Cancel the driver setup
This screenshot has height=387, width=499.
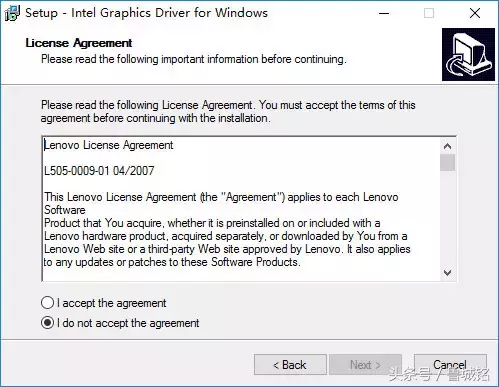[450, 365]
